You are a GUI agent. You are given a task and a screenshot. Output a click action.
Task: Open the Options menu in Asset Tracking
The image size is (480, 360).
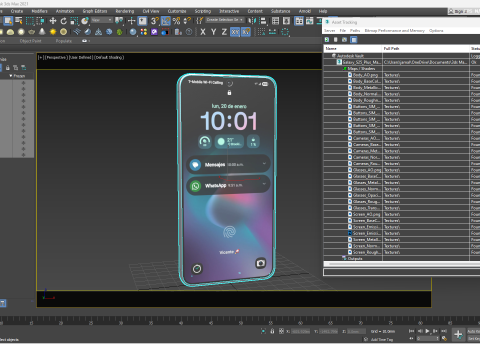tap(436, 30)
